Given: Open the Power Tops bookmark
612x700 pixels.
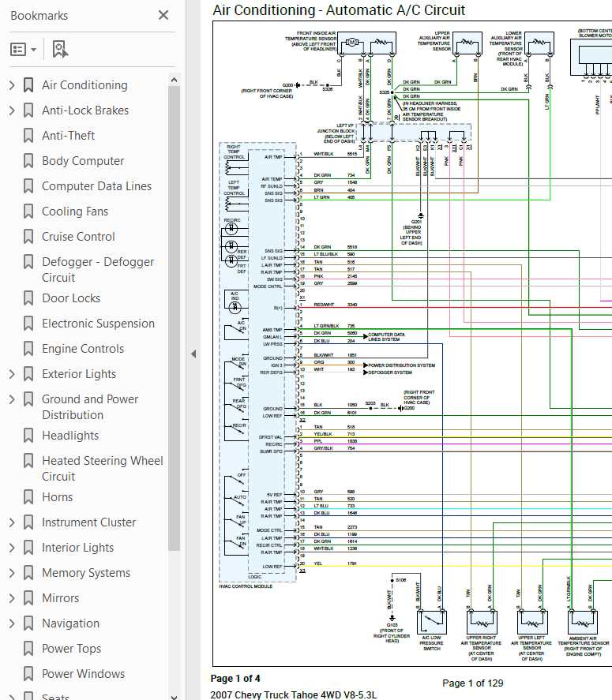Looking at the screenshot, I should point(72,649).
